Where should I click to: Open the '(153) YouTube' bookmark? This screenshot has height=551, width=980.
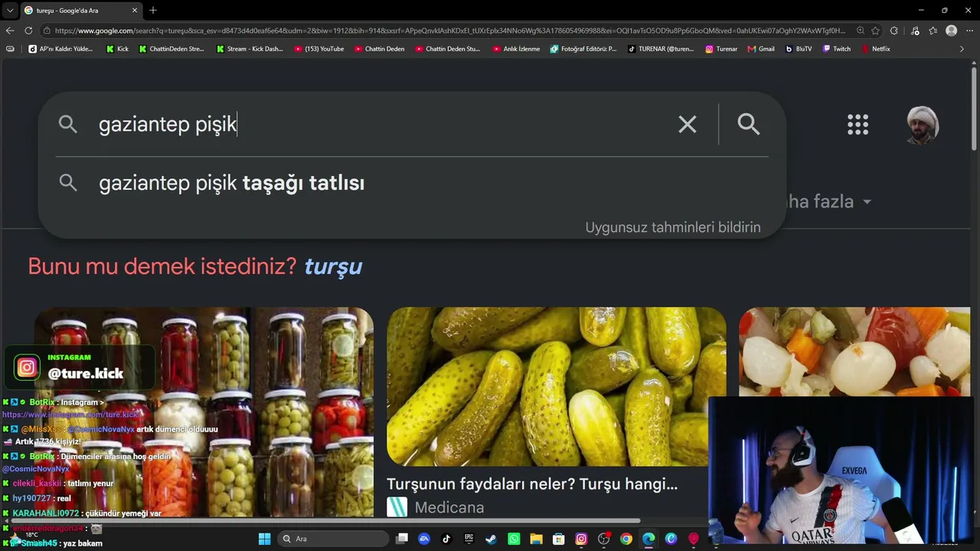pos(319,49)
